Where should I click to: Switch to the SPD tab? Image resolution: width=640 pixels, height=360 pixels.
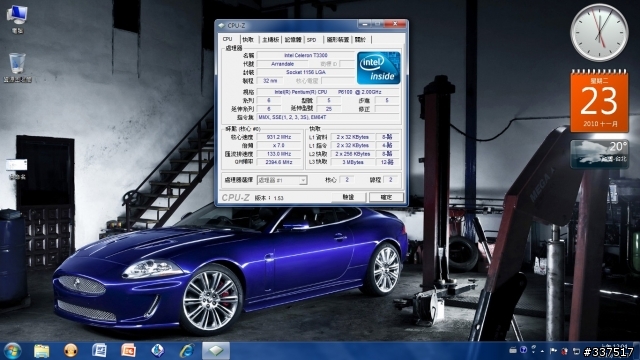(x=312, y=40)
